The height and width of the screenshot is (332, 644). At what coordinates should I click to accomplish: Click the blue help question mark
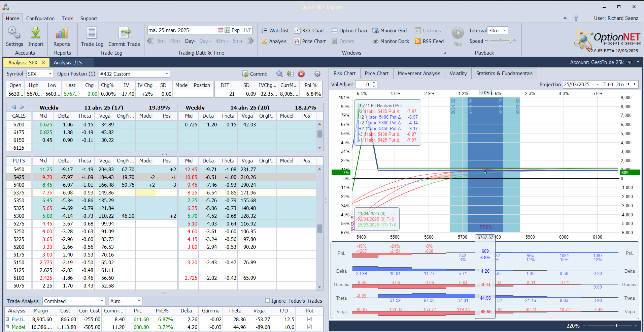[576, 18]
